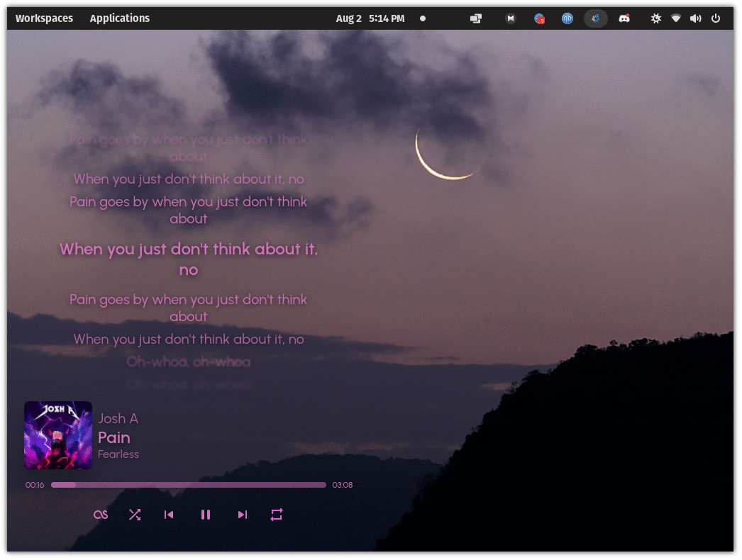Open the Workspaces menu
The height and width of the screenshot is (560, 742).
point(44,18)
